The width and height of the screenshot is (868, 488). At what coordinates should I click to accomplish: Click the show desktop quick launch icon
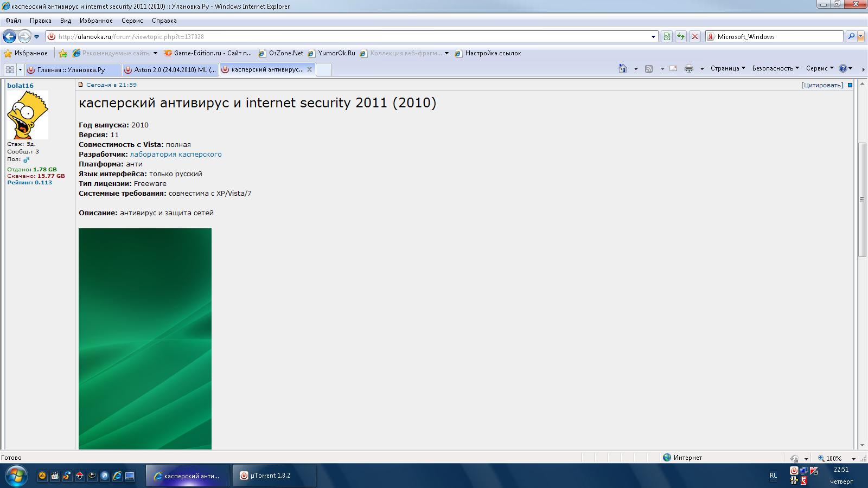[130, 476]
